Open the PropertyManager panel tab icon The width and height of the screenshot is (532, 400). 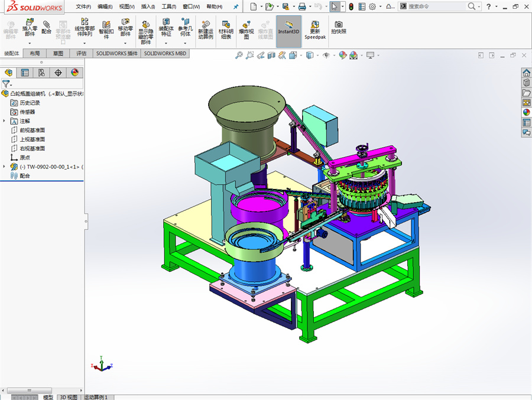25,73
